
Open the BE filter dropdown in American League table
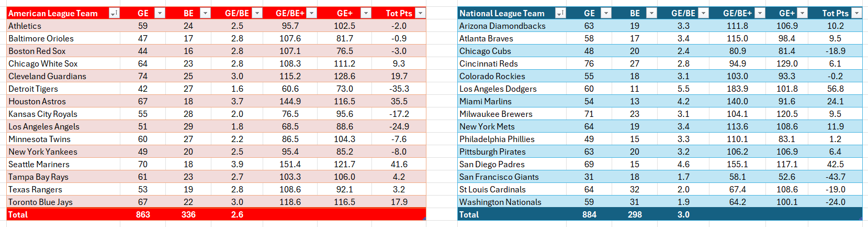[x=206, y=13]
